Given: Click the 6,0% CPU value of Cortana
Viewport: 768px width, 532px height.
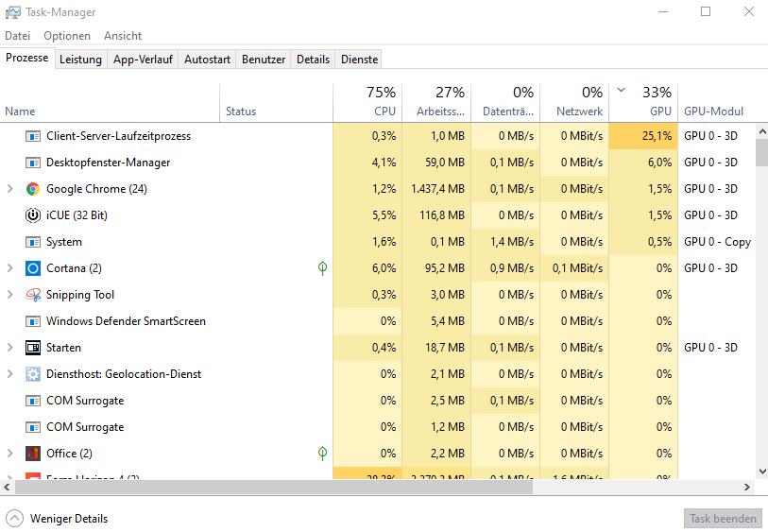Looking at the screenshot, I should (x=367, y=268).
